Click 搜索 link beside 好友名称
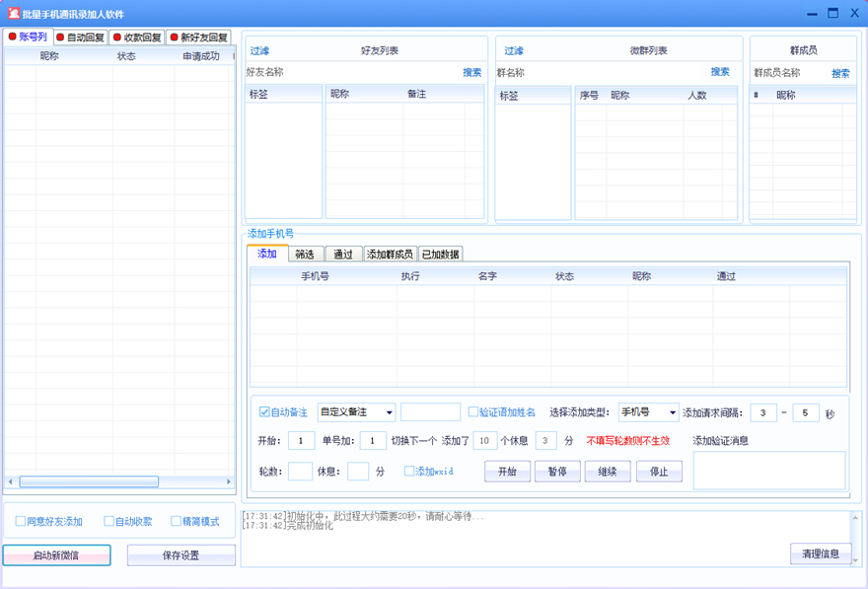The image size is (868, 589). click(471, 73)
